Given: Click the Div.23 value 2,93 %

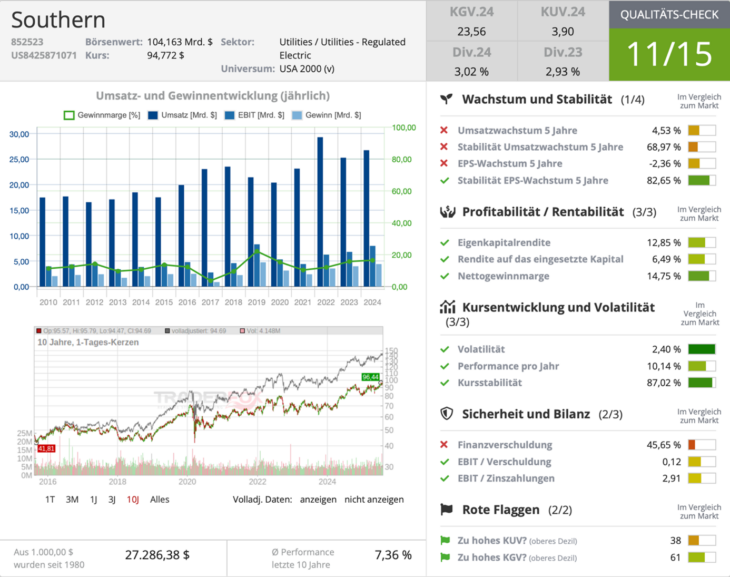Looking at the screenshot, I should click(562, 72).
